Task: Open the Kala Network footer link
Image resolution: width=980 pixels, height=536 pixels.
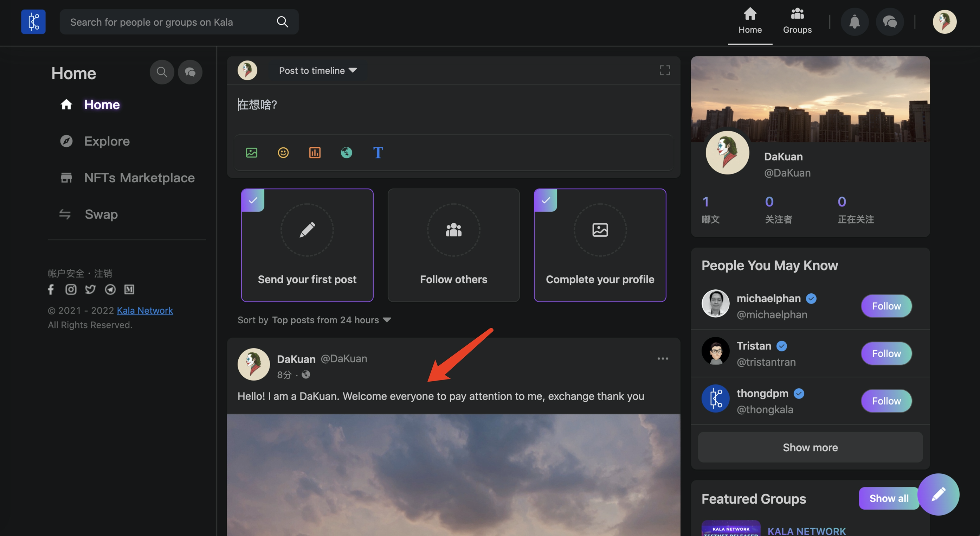Action: (x=144, y=311)
